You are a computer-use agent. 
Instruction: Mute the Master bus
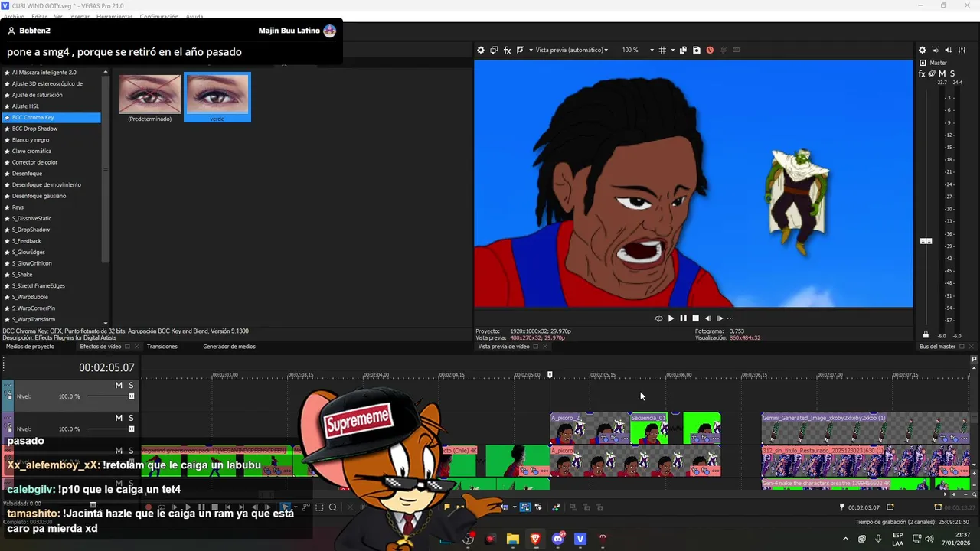tap(942, 73)
